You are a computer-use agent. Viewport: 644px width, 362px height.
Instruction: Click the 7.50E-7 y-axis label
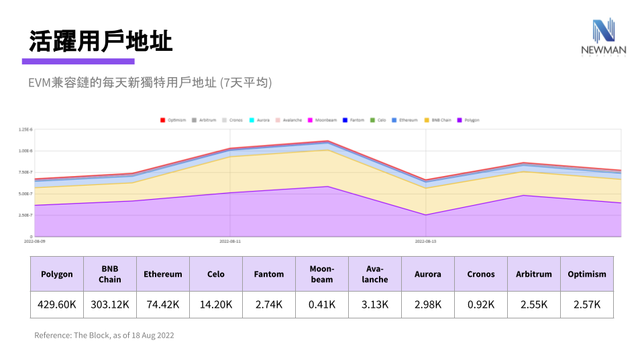tap(25, 172)
